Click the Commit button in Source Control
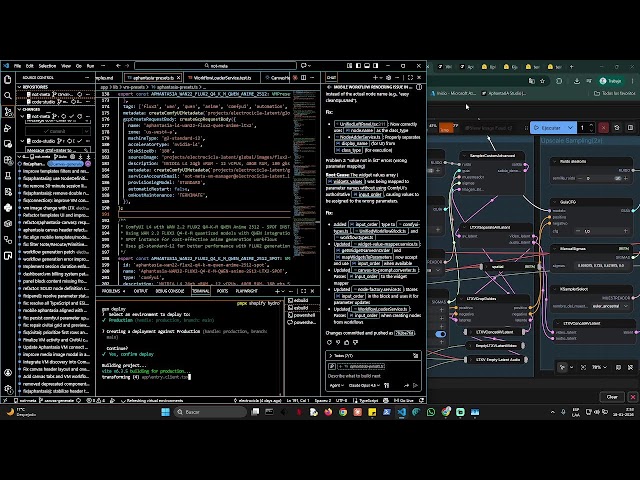640x480 pixels. click(54, 131)
